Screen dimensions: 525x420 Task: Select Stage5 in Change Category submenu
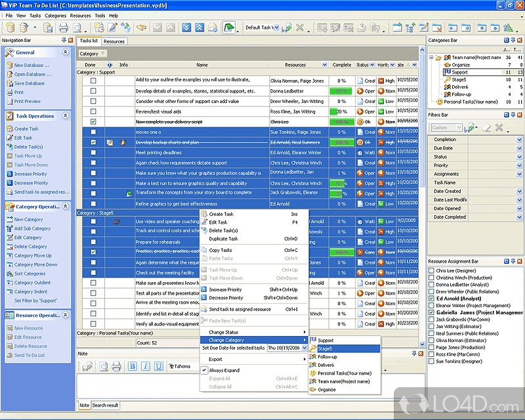pyautogui.click(x=325, y=348)
